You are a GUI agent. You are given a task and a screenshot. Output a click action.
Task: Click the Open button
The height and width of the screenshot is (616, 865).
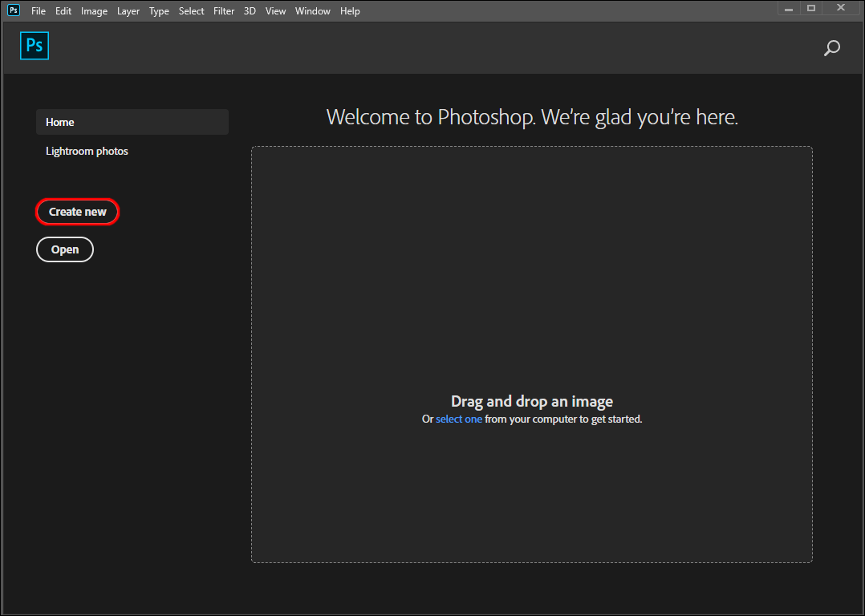point(65,249)
